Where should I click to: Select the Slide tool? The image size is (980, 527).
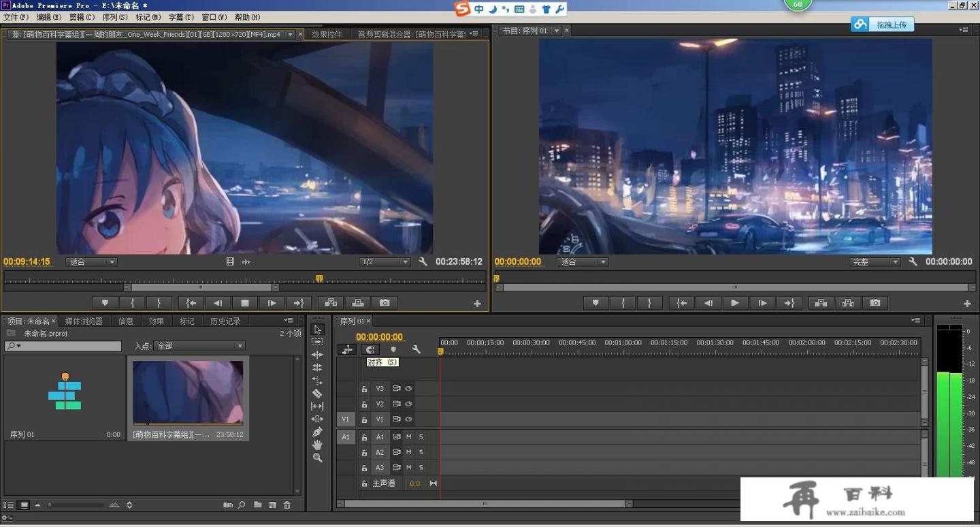point(317,419)
